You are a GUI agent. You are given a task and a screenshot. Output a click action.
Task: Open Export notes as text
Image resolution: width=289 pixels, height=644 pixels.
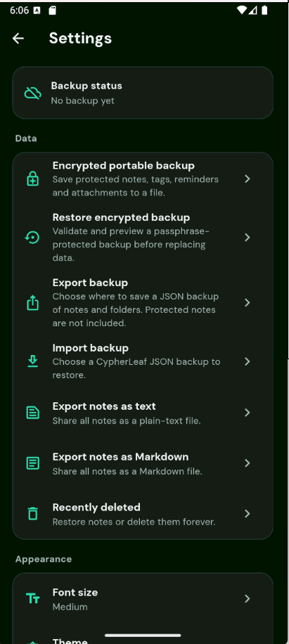(143, 413)
